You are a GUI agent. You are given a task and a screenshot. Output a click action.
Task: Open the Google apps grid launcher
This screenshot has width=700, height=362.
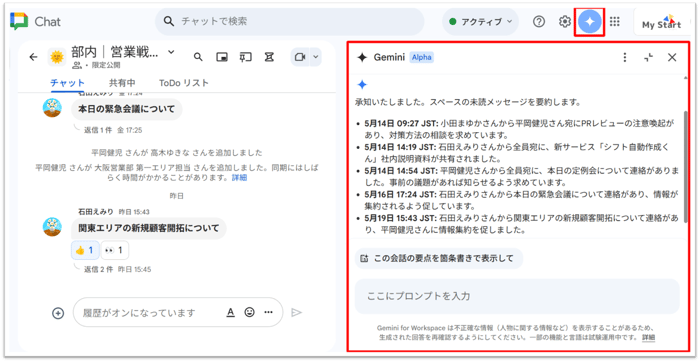(615, 21)
